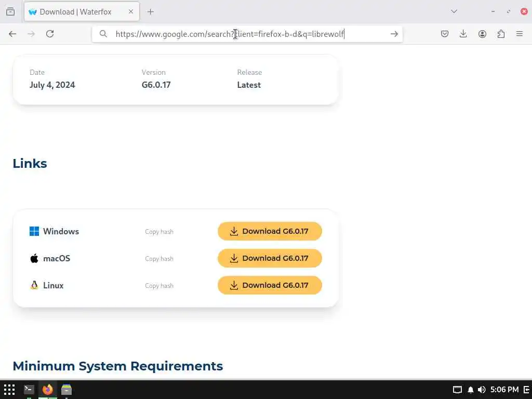532x399 pixels.
Task: Click the Release value Latest
Action: point(249,85)
